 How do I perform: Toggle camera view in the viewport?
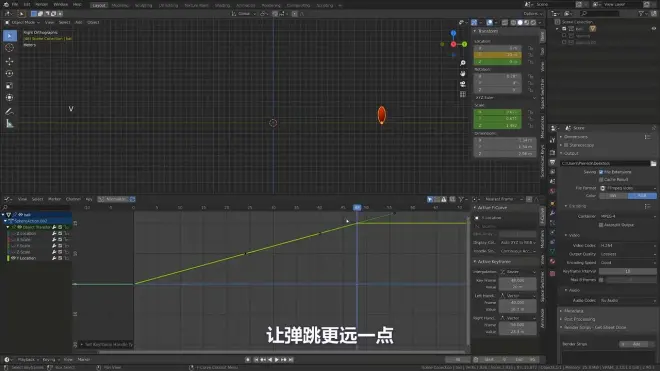click(x=463, y=84)
